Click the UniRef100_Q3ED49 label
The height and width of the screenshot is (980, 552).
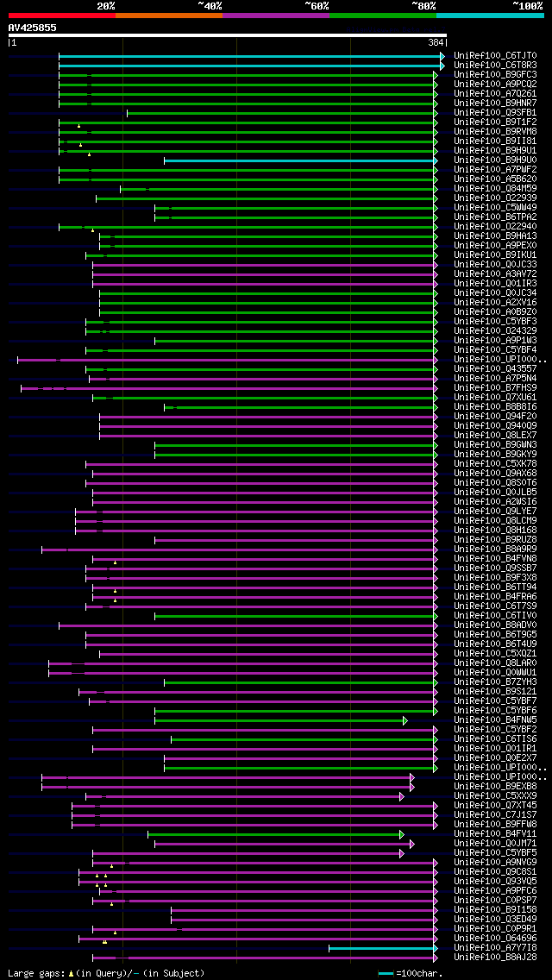[495, 920]
